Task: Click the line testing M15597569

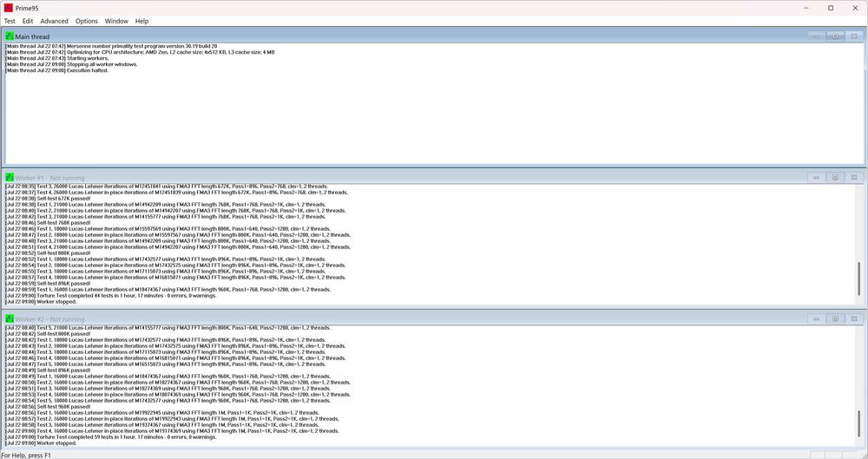Action: [x=168, y=229]
